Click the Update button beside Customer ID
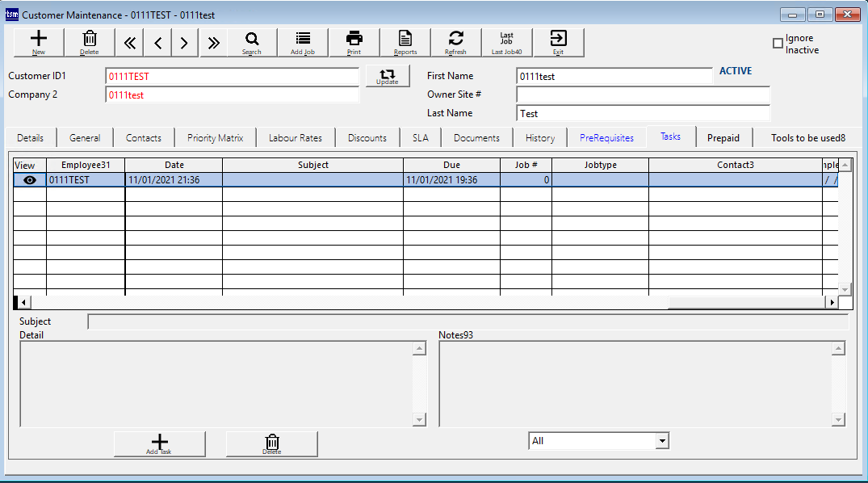The image size is (868, 483). [387, 77]
